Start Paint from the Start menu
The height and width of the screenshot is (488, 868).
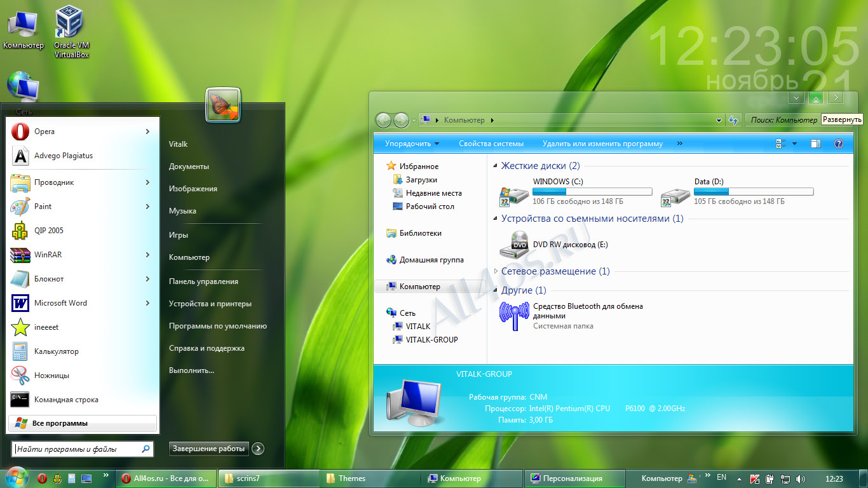coord(81,207)
